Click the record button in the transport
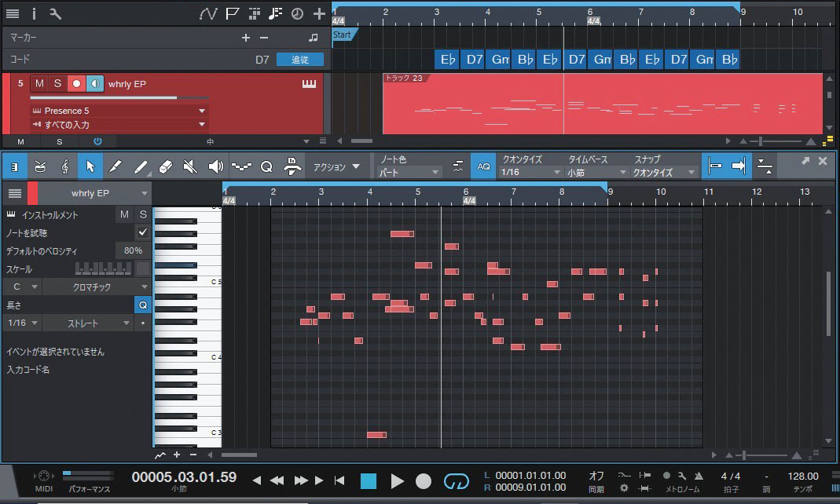The height and width of the screenshot is (504, 840). point(424,481)
